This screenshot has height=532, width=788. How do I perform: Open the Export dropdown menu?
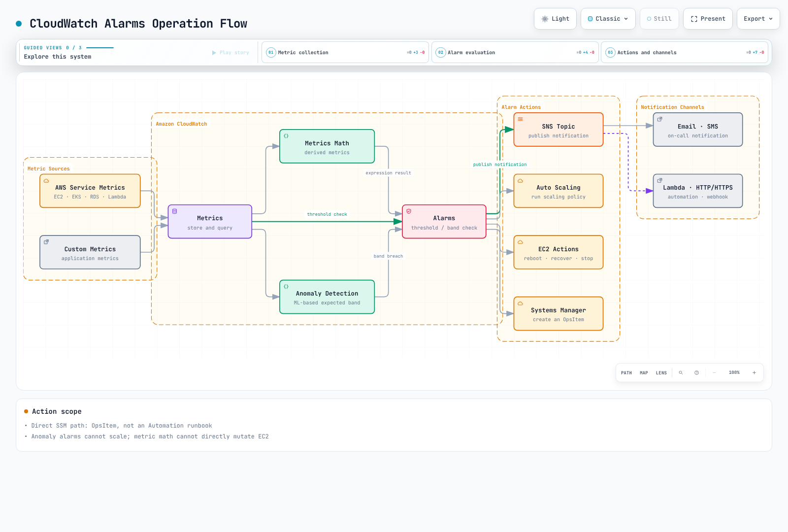pos(758,19)
